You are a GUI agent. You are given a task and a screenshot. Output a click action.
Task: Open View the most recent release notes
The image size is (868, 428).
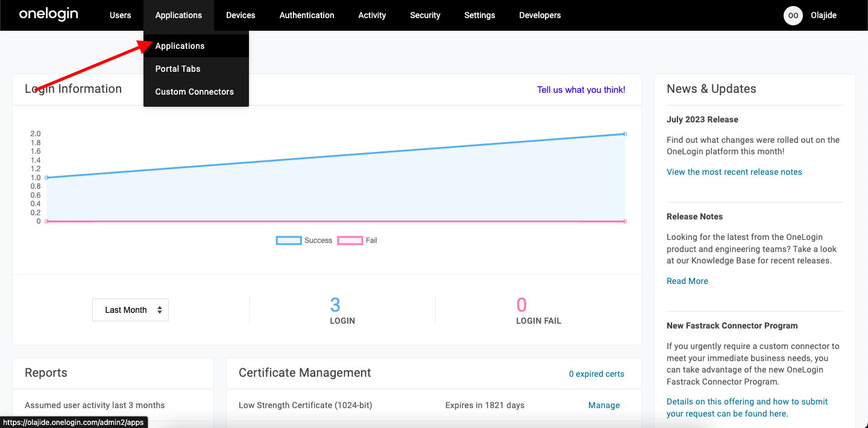(x=734, y=172)
